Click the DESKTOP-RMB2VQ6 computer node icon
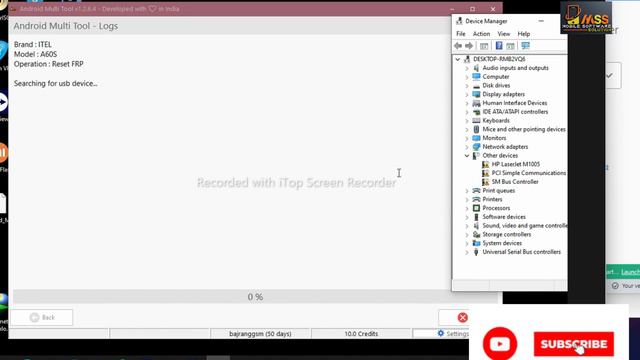The image size is (640, 360). (467, 59)
